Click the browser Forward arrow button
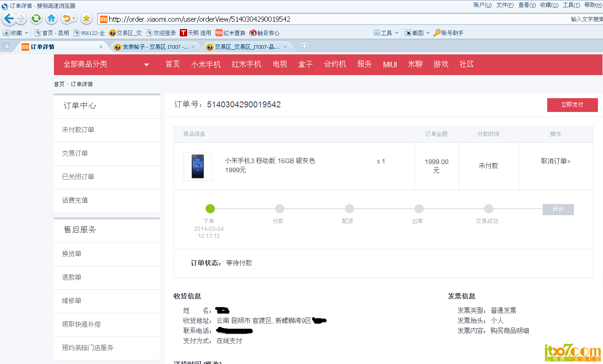Image resolution: width=603 pixels, height=364 pixels. (21, 19)
